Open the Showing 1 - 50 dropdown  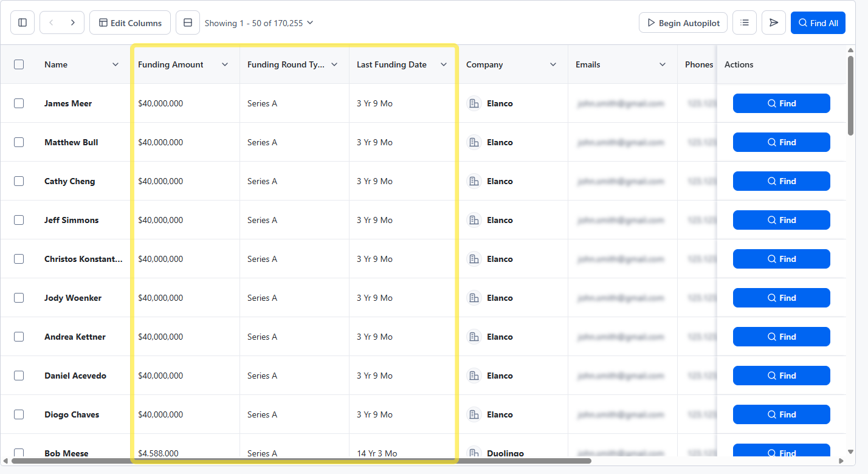pyautogui.click(x=259, y=23)
